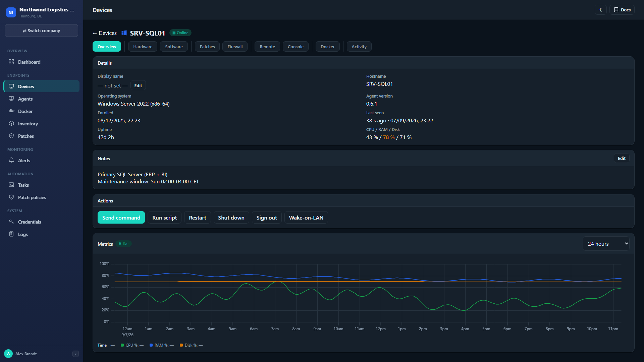Collapse the sidebar with the chevron button

(x=76, y=354)
